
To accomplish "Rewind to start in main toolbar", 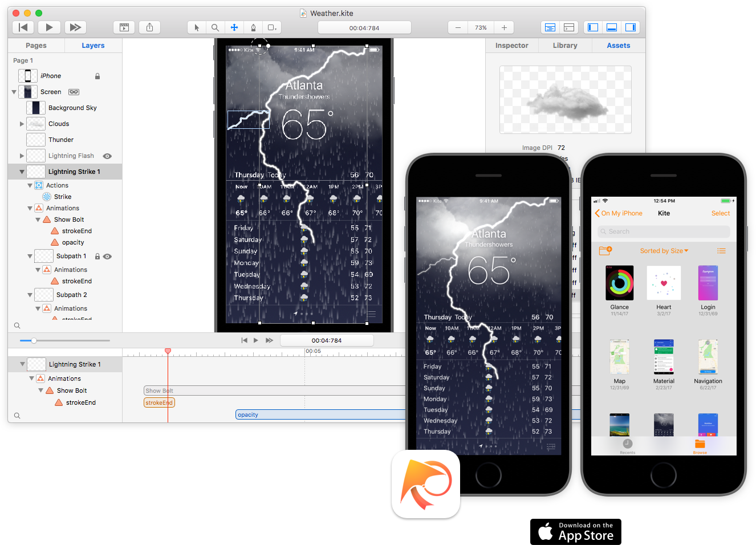I will point(23,27).
